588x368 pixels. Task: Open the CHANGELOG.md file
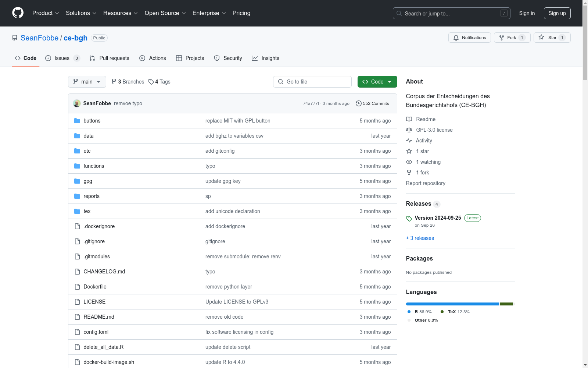point(104,272)
